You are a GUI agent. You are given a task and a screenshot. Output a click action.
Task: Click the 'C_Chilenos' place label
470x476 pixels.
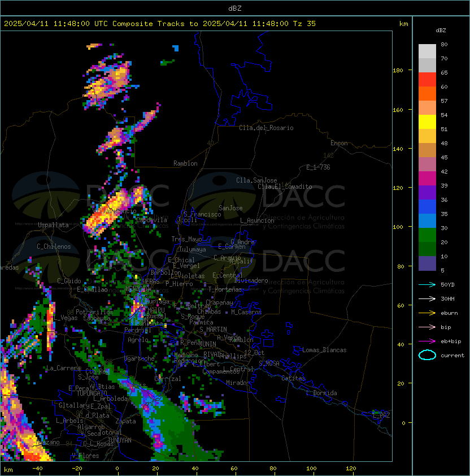point(54,246)
